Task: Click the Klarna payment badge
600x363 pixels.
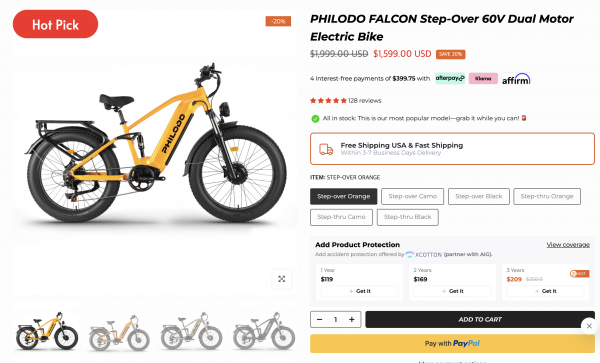Action: pos(483,78)
